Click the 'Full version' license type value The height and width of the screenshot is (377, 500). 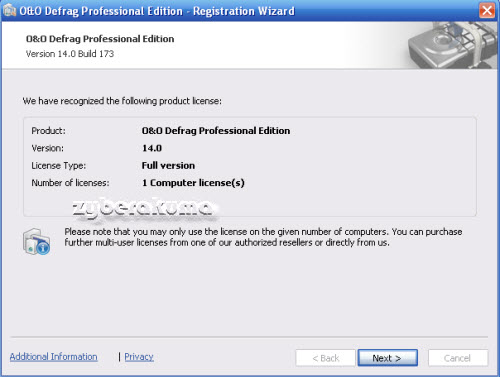click(x=168, y=165)
